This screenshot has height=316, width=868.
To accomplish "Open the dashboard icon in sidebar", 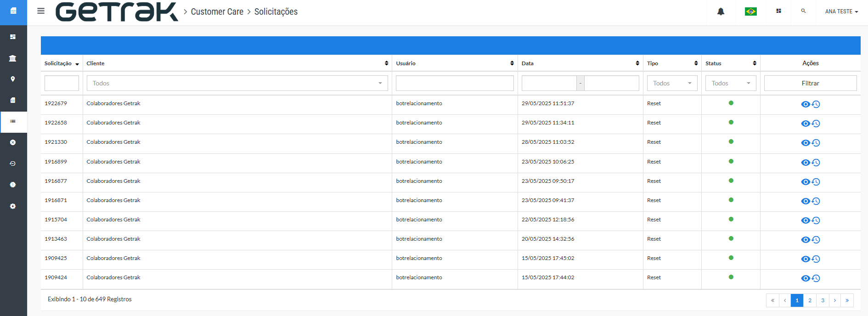I will click(x=13, y=37).
